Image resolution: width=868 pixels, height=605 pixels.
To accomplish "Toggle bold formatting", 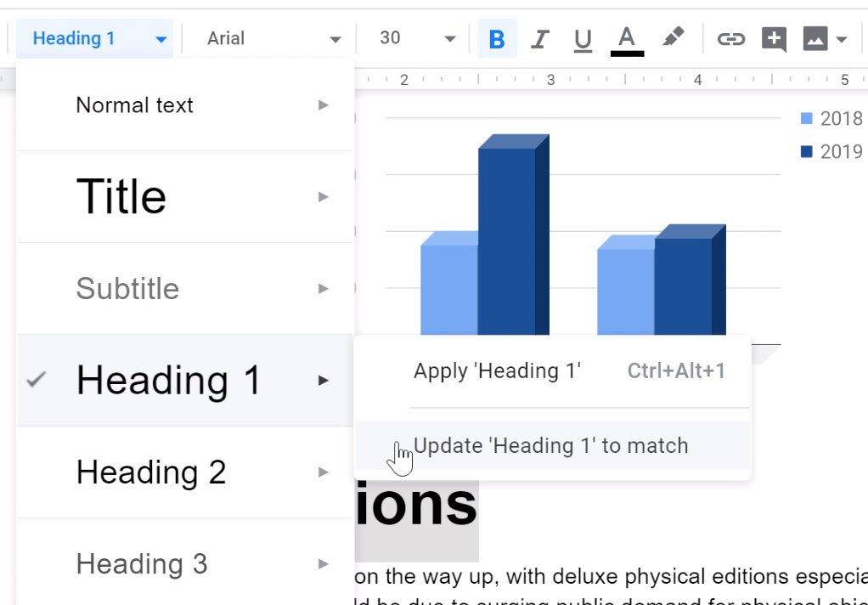I will pyautogui.click(x=497, y=37).
